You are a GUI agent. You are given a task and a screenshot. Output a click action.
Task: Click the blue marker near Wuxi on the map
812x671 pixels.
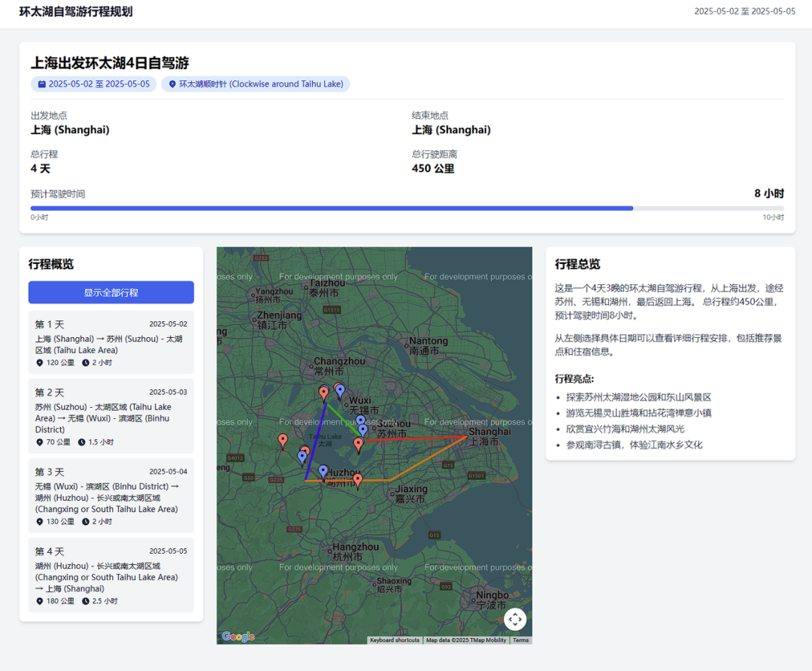pyautogui.click(x=340, y=390)
